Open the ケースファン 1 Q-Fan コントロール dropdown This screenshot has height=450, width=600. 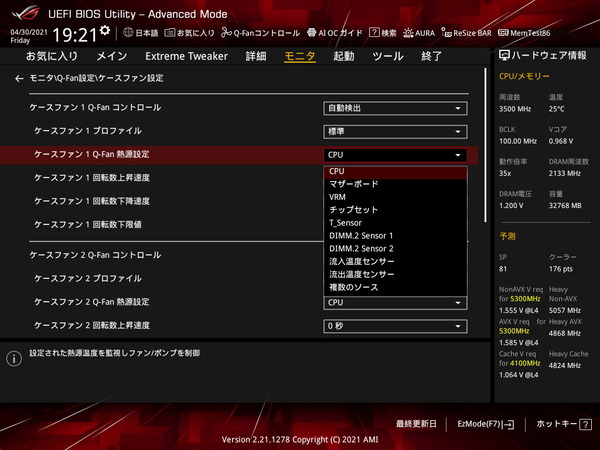click(x=395, y=108)
